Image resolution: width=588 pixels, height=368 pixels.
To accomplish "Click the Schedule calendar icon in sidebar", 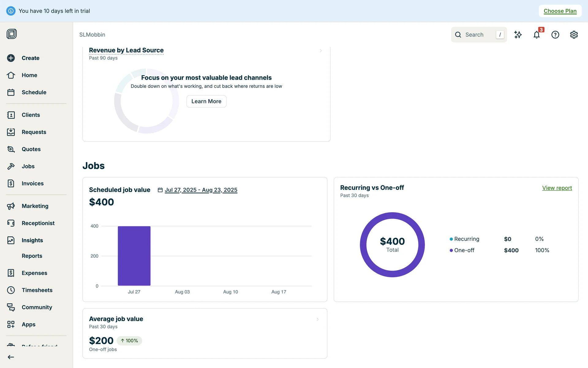I will (11, 92).
